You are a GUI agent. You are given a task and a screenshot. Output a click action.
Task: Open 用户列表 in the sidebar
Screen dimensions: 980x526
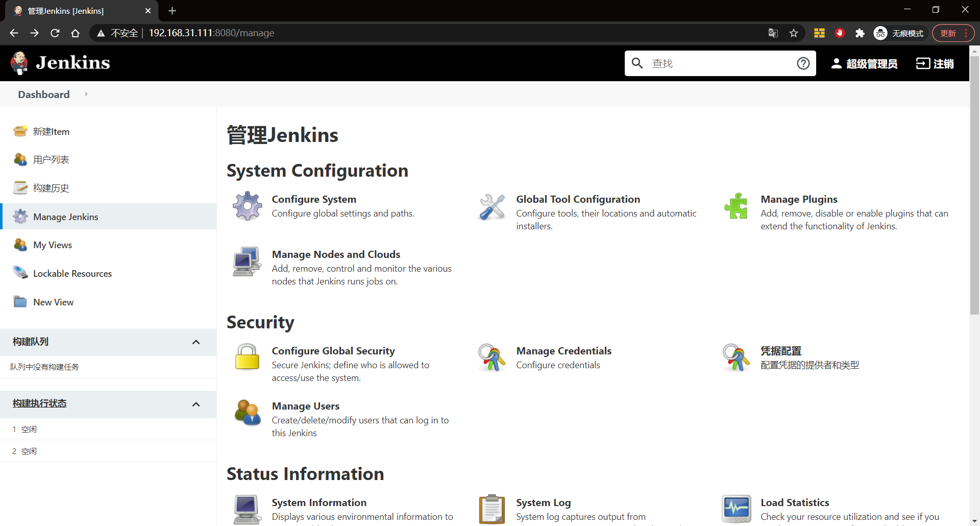tap(51, 159)
